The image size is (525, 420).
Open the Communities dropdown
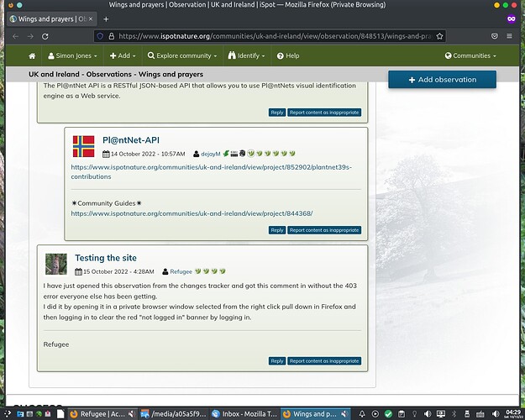point(470,56)
